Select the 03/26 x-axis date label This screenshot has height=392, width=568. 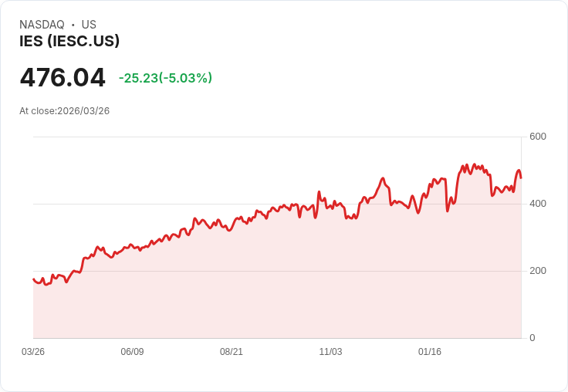pos(33,352)
